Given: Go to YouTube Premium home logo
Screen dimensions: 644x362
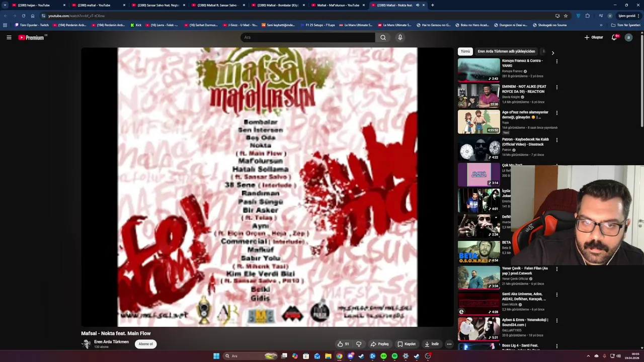Looking at the screenshot, I should 31,37.
